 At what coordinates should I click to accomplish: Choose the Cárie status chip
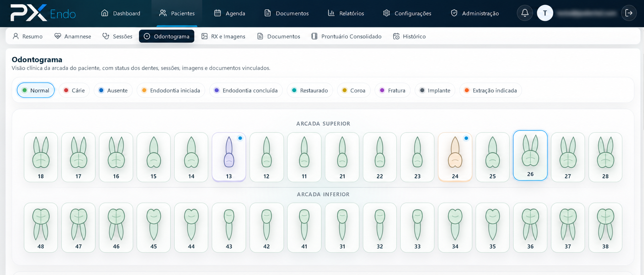pos(74,90)
